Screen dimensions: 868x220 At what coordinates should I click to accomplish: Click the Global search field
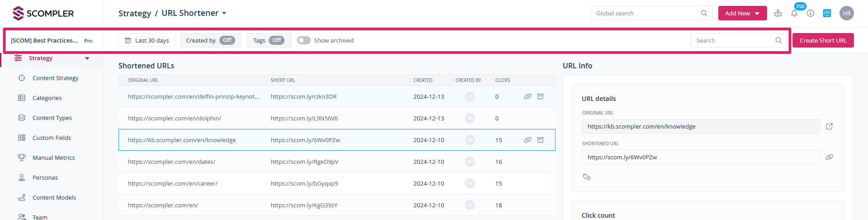[647, 13]
